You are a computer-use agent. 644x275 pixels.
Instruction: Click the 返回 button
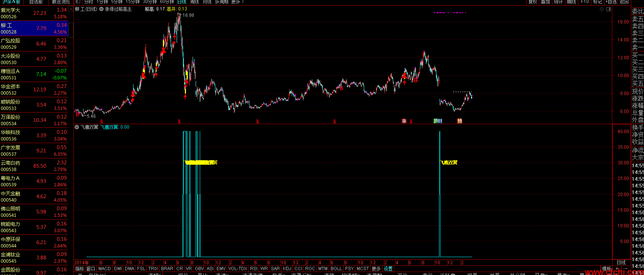(624, 2)
